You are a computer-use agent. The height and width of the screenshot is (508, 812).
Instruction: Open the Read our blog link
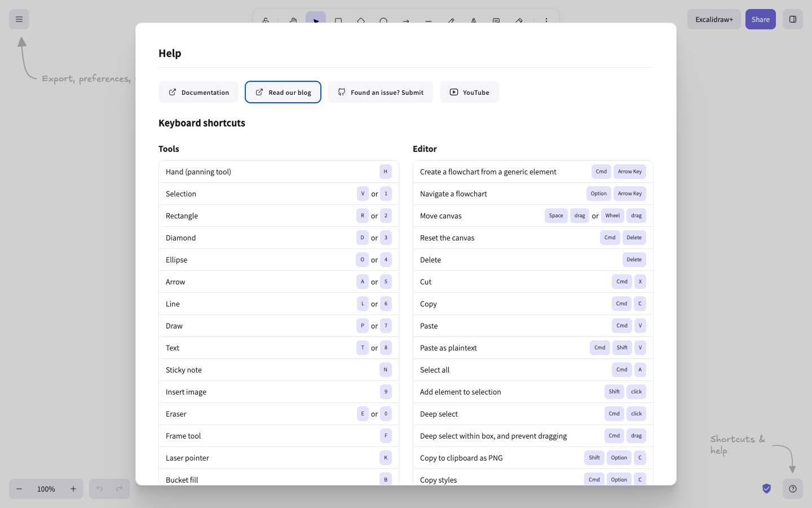(283, 92)
